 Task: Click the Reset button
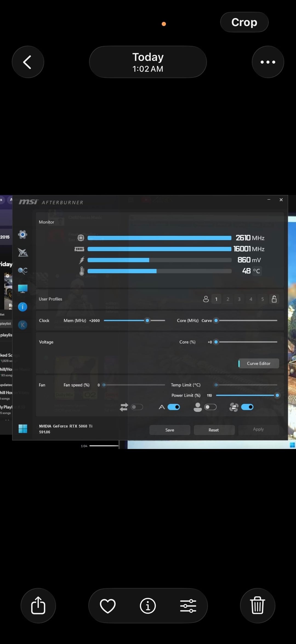(214, 430)
